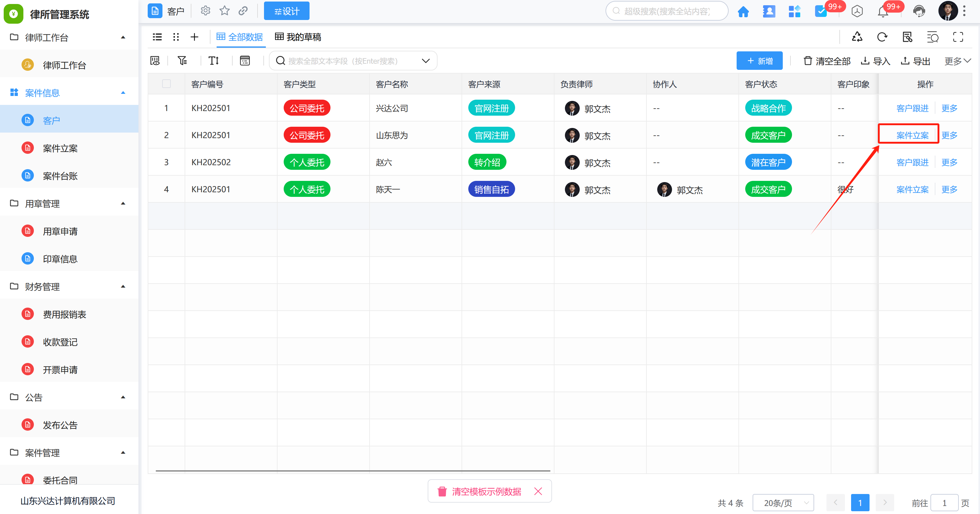Click the 超级搜索 input field
The height and width of the screenshot is (514, 980).
click(x=666, y=11)
